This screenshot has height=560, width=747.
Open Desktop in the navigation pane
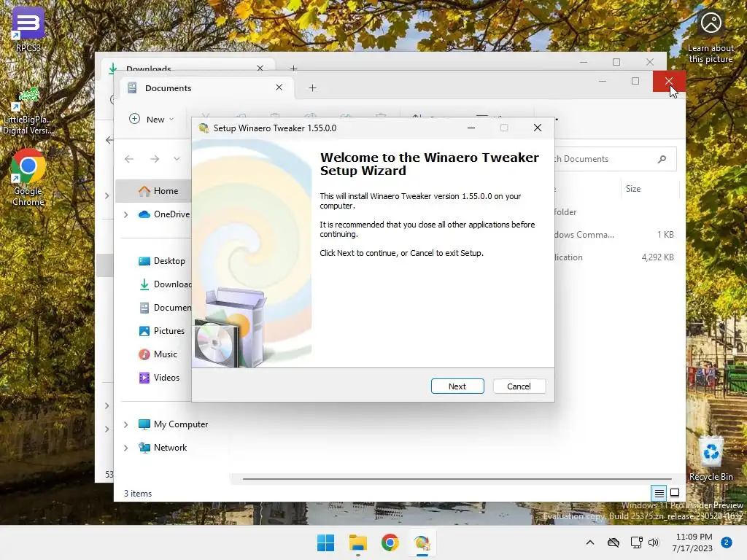click(x=162, y=261)
